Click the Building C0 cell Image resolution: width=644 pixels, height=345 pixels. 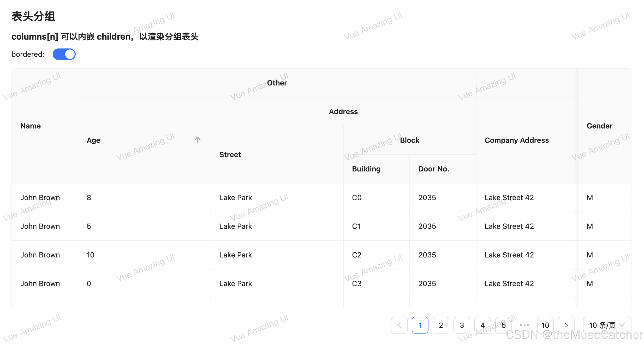click(x=357, y=198)
